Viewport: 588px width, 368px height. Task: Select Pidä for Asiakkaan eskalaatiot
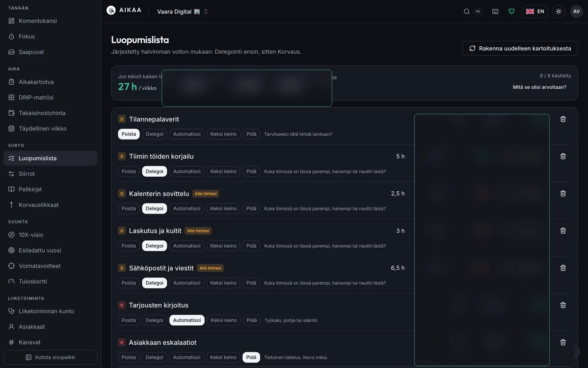[x=251, y=357]
